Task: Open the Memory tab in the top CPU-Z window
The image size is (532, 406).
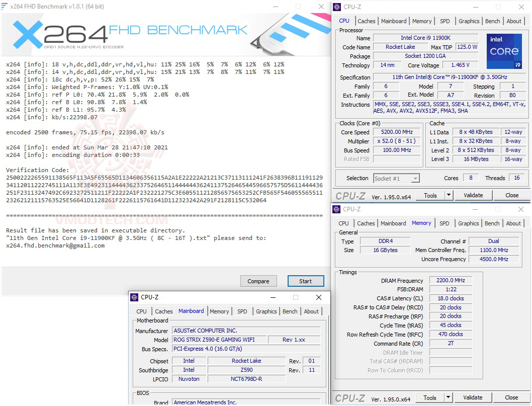Action: pos(422,21)
